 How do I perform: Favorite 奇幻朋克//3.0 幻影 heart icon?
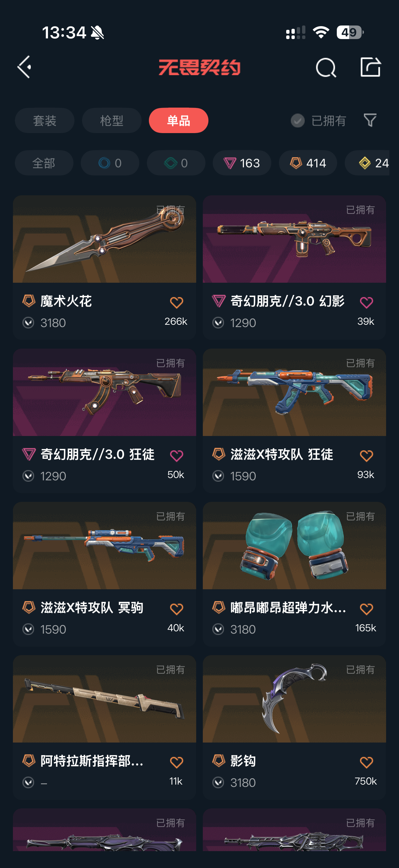[x=366, y=302]
